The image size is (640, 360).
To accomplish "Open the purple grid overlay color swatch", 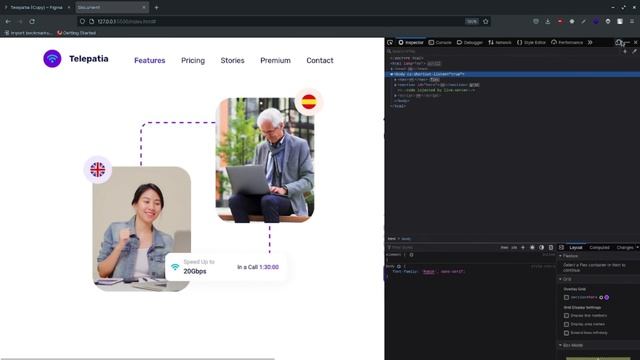I will (x=607, y=298).
